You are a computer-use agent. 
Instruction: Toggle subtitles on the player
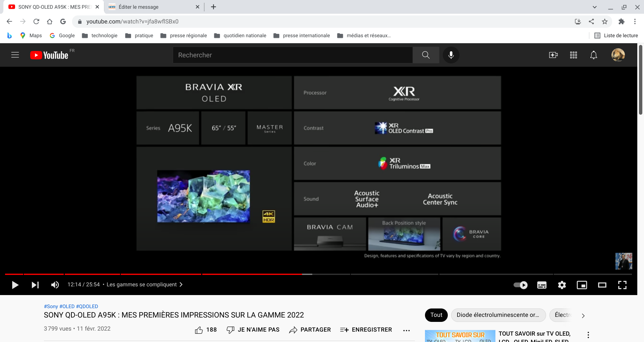(542, 285)
